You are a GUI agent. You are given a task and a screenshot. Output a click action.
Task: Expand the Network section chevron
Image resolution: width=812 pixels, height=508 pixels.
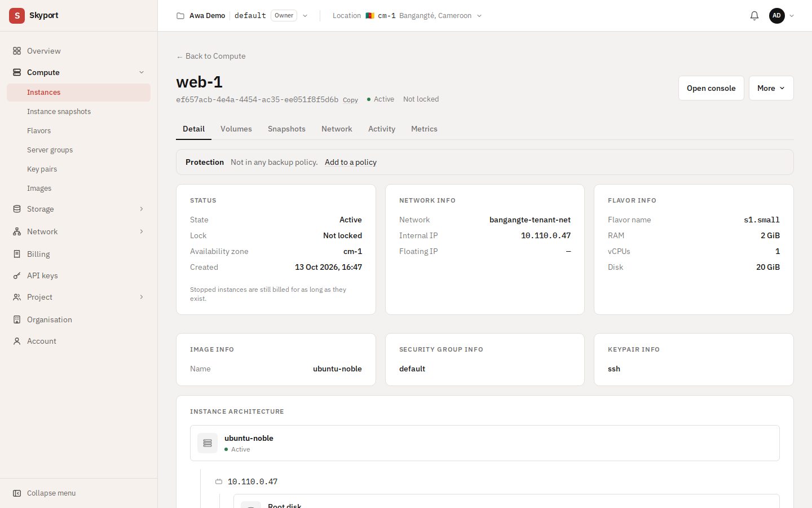(142, 231)
